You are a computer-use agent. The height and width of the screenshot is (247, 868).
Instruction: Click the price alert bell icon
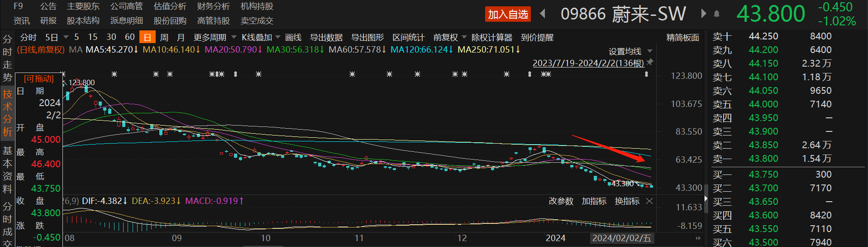click(716, 14)
